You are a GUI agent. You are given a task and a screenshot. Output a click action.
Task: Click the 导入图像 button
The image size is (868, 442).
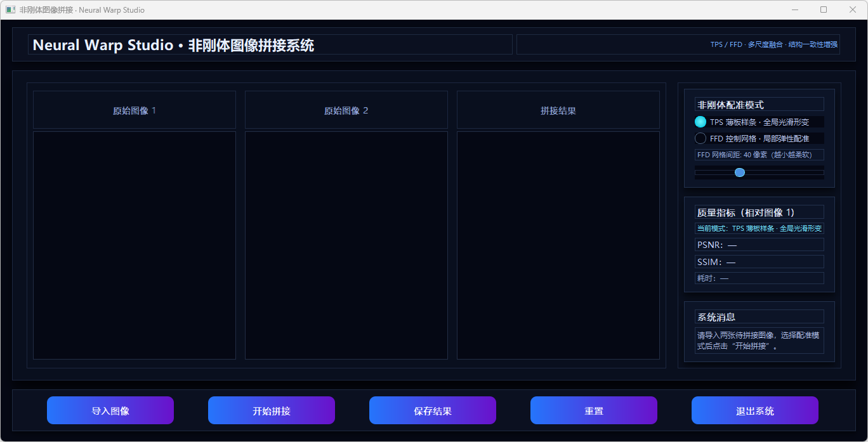(110, 410)
